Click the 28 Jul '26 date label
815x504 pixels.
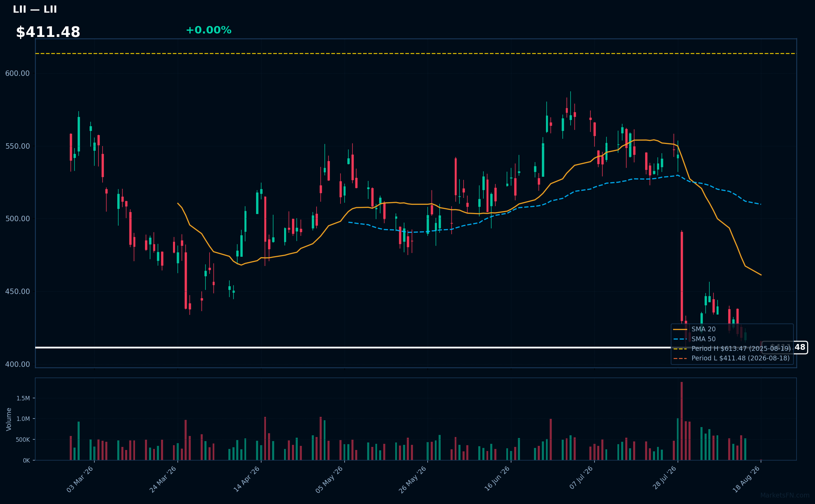tap(665, 478)
